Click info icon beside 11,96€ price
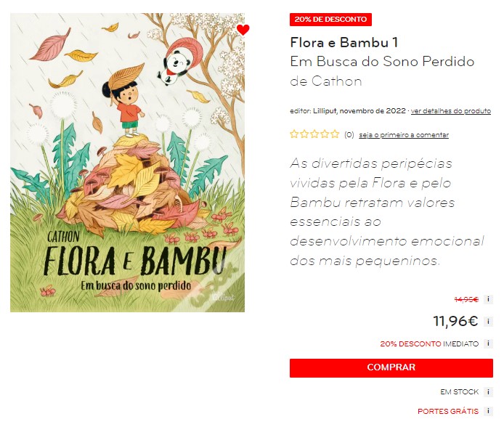Screen dimensions: 504x427 tap(488, 321)
